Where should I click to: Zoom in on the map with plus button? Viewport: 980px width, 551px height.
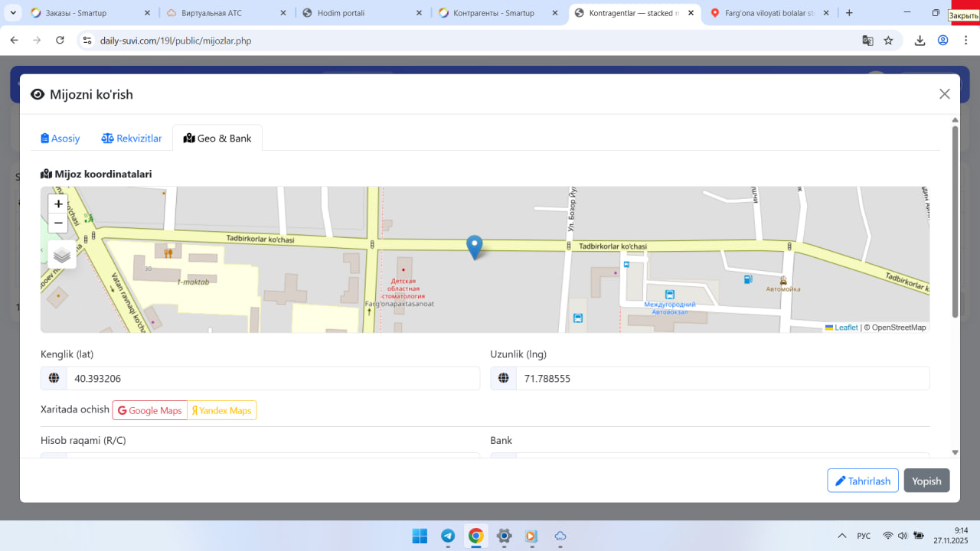pyautogui.click(x=58, y=204)
